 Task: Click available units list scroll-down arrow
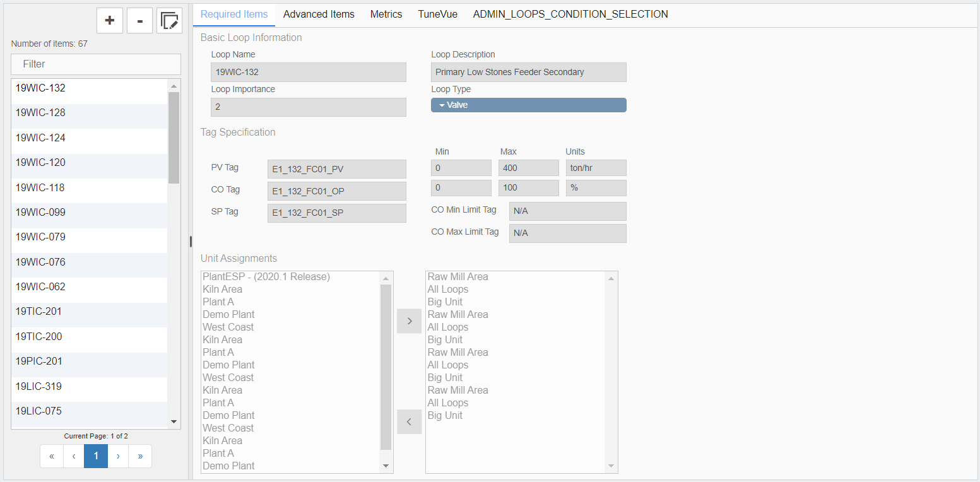(x=386, y=466)
